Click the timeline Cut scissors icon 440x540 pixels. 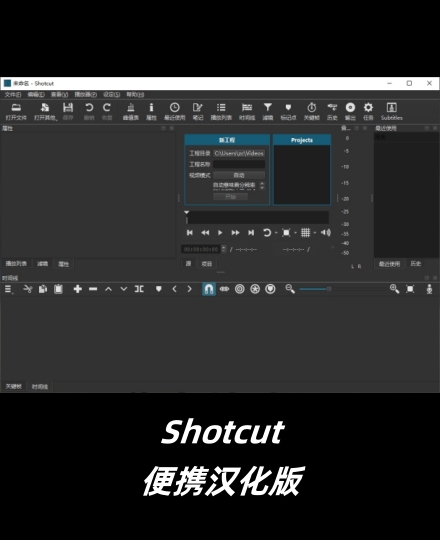coord(28,289)
